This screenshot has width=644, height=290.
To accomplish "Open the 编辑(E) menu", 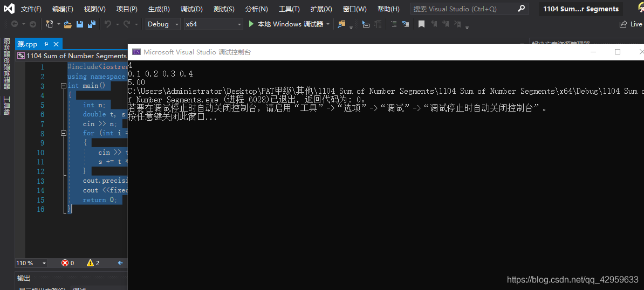I will (63, 9).
